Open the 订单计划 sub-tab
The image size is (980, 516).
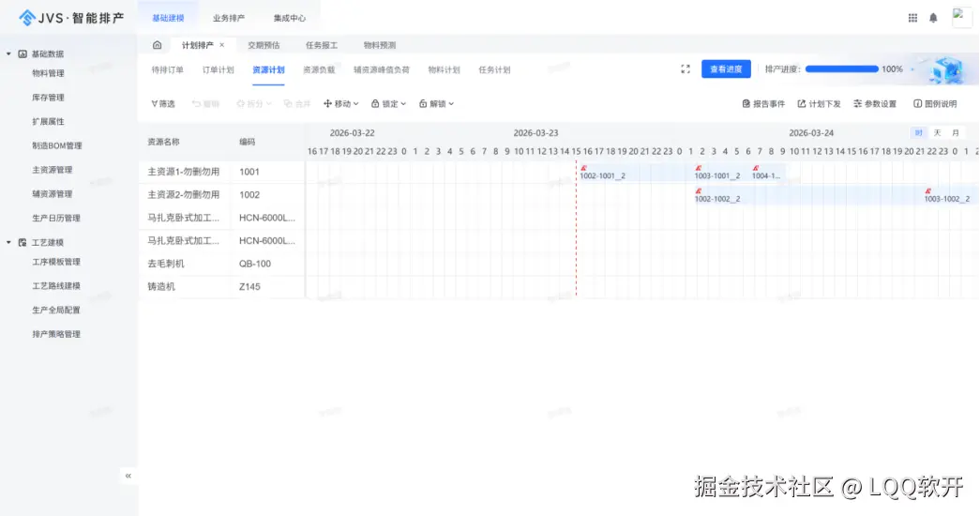[x=219, y=70]
